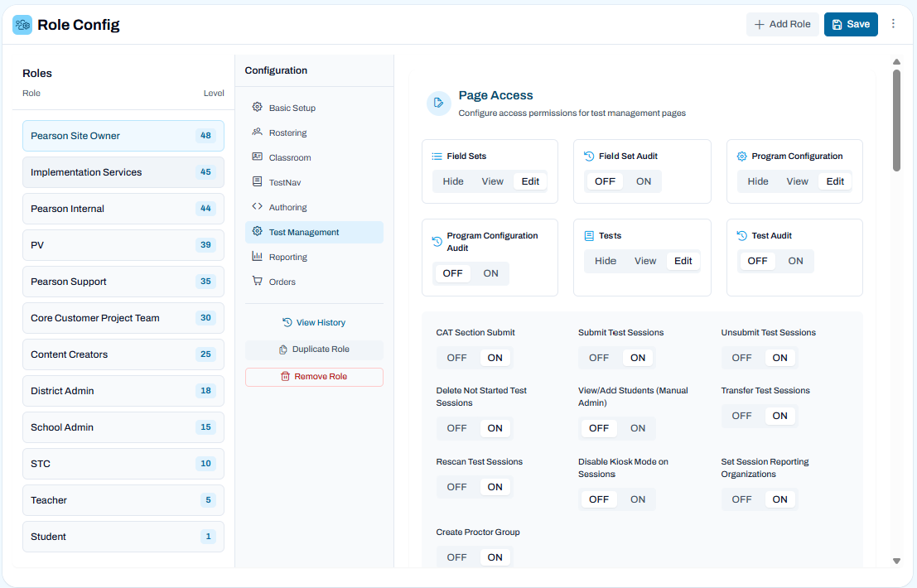The width and height of the screenshot is (917, 588).
Task: Click the Program Configuration gear icon
Action: coord(741,156)
